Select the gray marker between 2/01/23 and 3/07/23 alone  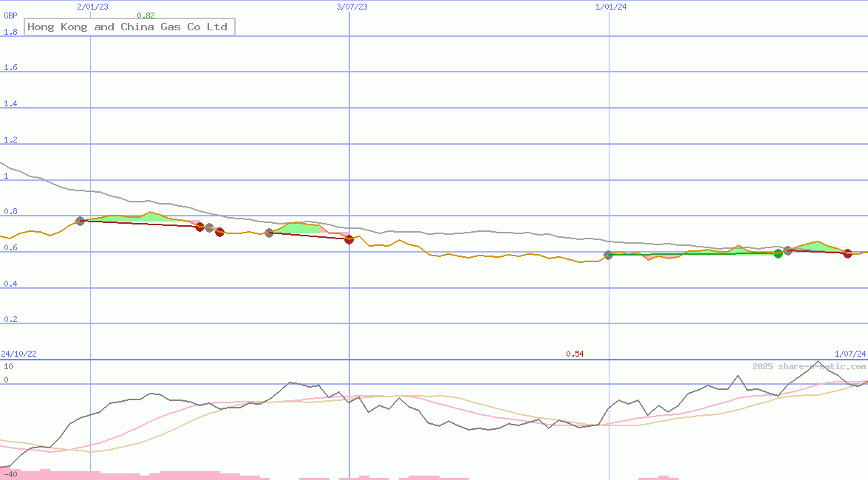pos(269,233)
